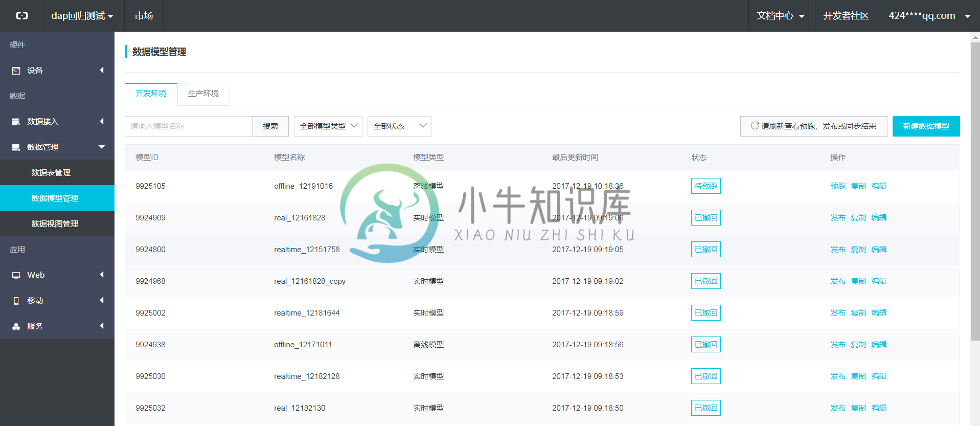Click model name offline_12171011
Viewport: 980px width, 426px height.
point(303,345)
